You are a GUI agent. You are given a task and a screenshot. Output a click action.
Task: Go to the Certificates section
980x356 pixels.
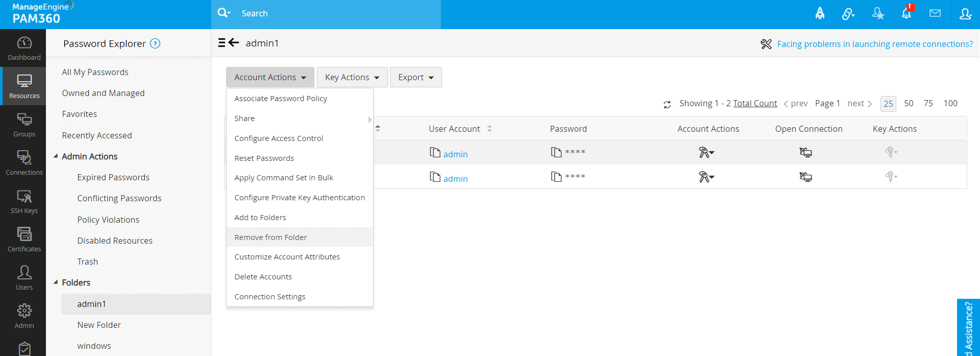pyautogui.click(x=24, y=240)
